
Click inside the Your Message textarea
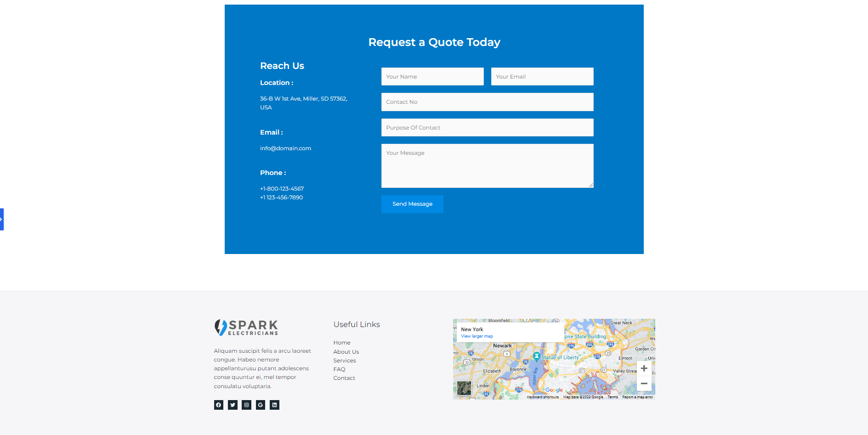click(487, 166)
